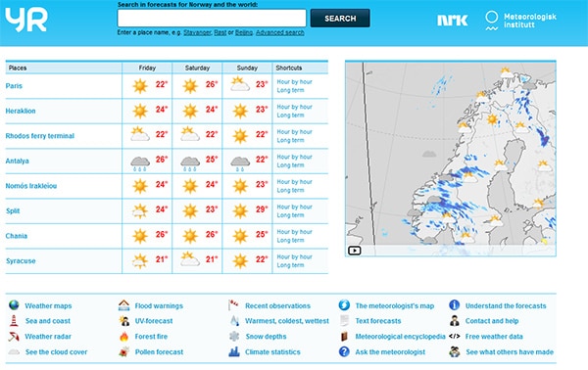Image resolution: width=588 pixels, height=370 pixels.
Task: Click Split Sunday temperature 29°
Action: pyautogui.click(x=262, y=209)
